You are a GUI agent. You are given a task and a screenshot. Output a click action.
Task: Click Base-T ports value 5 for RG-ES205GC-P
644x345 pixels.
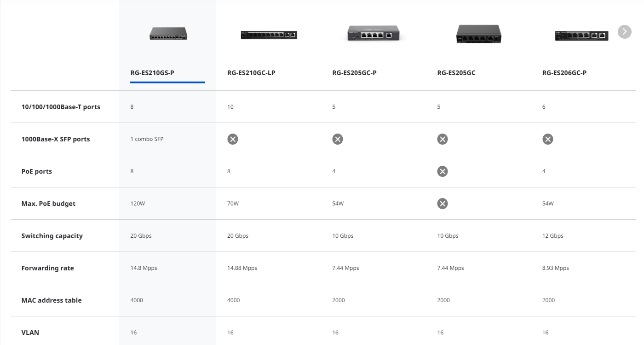334,107
